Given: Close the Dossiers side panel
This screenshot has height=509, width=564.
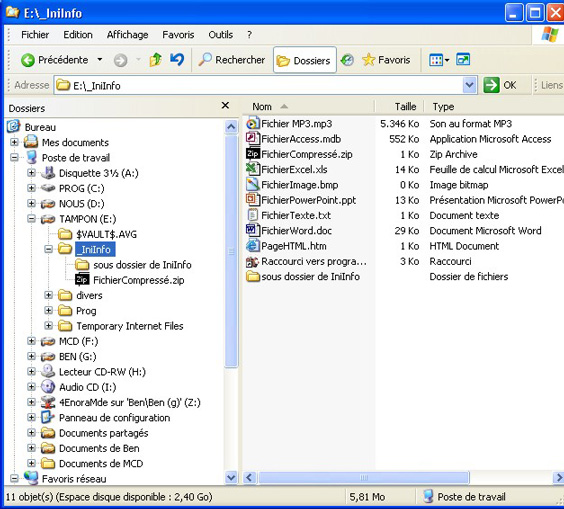Looking at the screenshot, I should 225,105.
